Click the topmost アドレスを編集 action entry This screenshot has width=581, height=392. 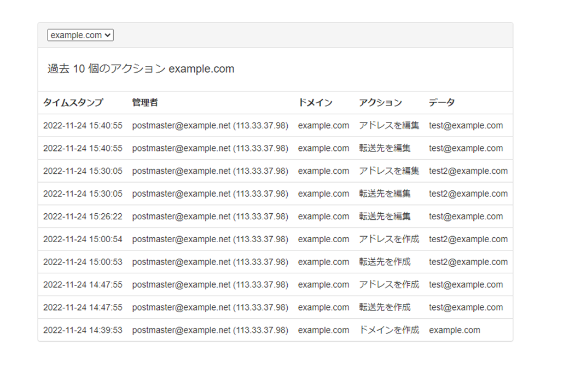[x=389, y=125]
